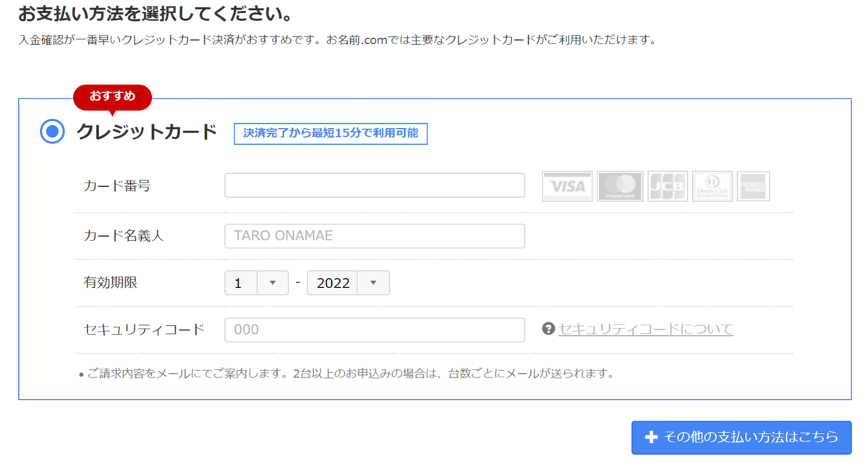Select the JCB card brand icon
The width and height of the screenshot is (868, 467).
tap(668, 186)
